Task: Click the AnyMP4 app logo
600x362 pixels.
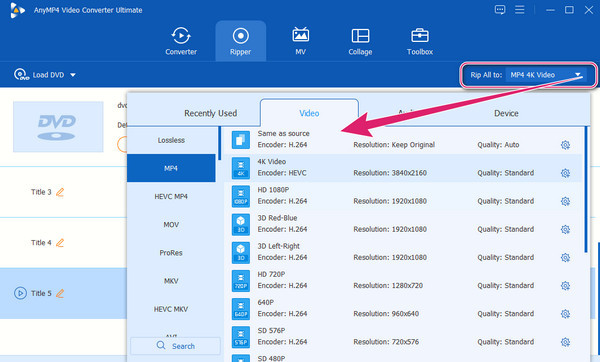Action: coord(17,10)
